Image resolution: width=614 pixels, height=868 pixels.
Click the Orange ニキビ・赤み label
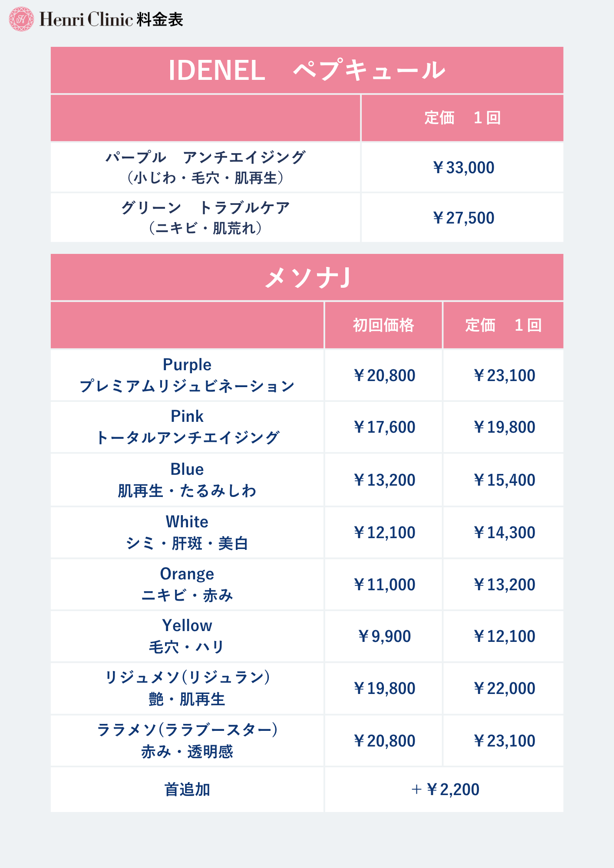187,585
